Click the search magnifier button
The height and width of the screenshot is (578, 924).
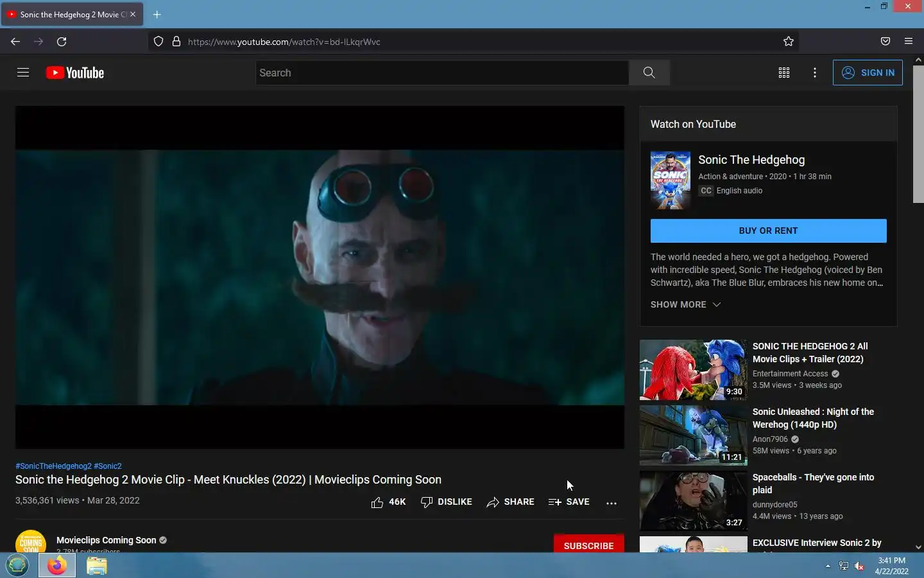pyautogui.click(x=649, y=73)
